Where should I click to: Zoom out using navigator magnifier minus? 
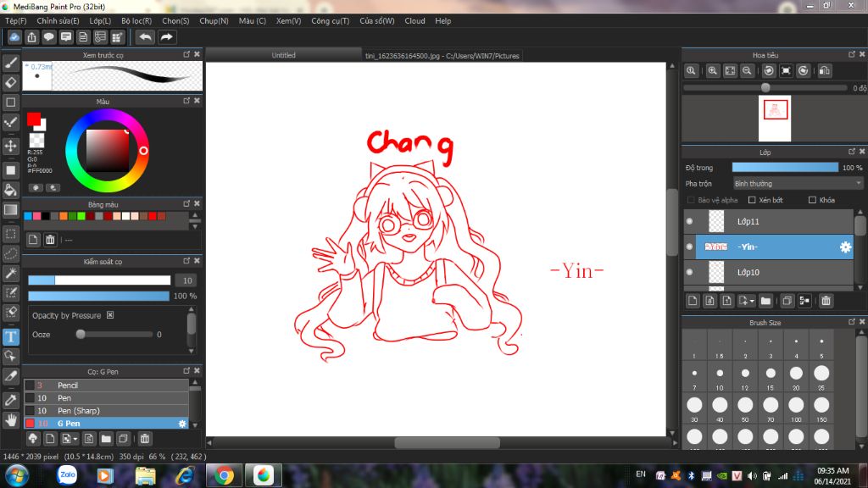(x=747, y=71)
